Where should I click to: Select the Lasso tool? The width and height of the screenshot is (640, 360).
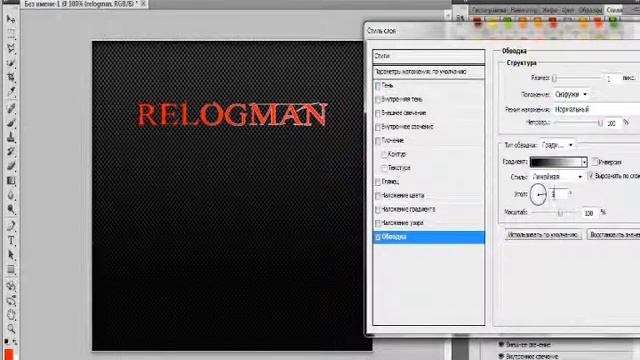click(11, 49)
